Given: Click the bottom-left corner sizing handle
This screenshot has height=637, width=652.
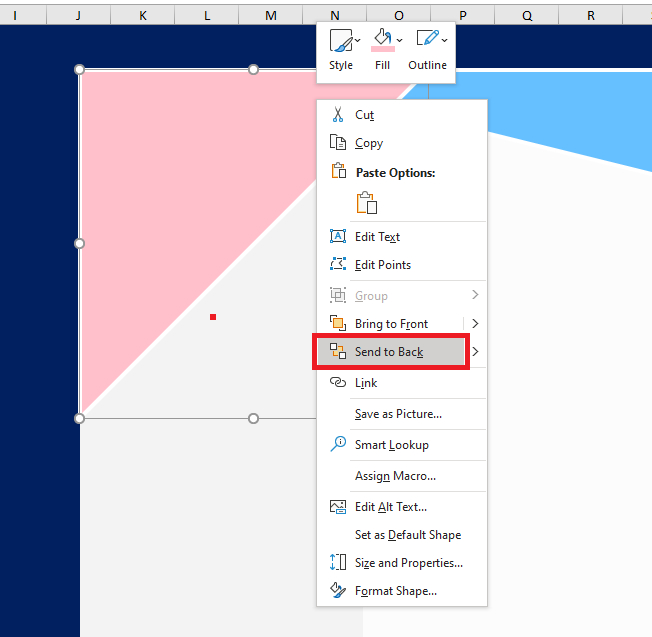Looking at the screenshot, I should coord(79,418).
